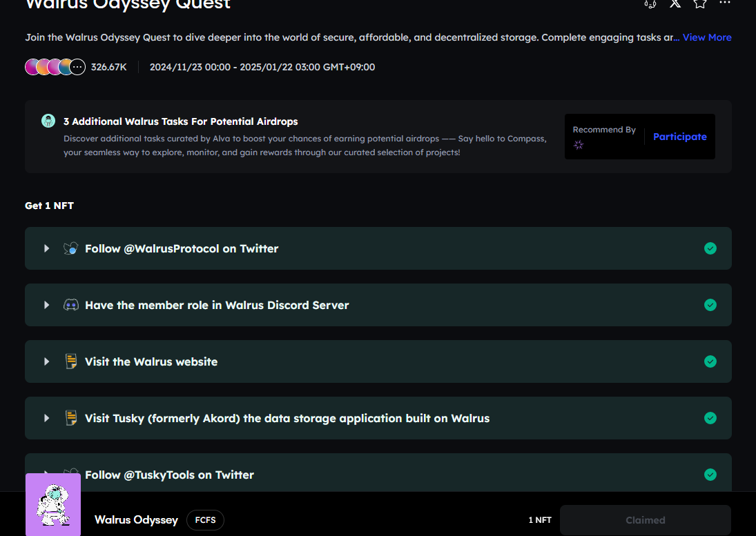
Task: Click the Twitter icon beside Follow @WalrusProtocol
Action: click(71, 248)
